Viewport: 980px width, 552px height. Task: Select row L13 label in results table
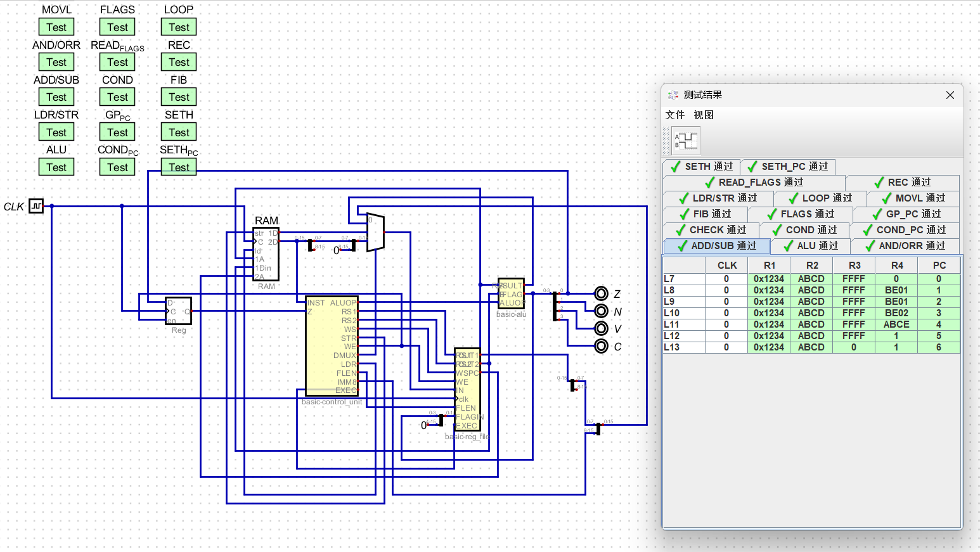coord(683,347)
